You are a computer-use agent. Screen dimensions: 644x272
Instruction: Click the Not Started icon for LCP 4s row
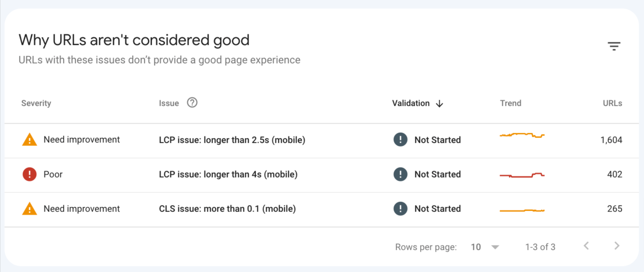400,174
